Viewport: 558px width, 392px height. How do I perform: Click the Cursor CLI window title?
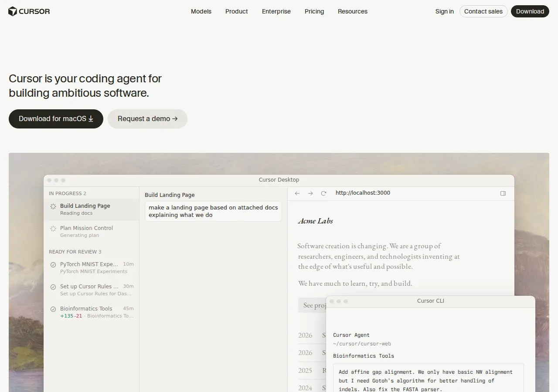[431, 301]
